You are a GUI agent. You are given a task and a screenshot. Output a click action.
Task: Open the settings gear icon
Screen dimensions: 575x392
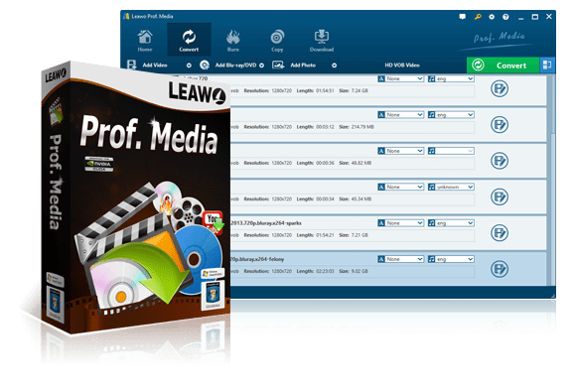pos(492,17)
